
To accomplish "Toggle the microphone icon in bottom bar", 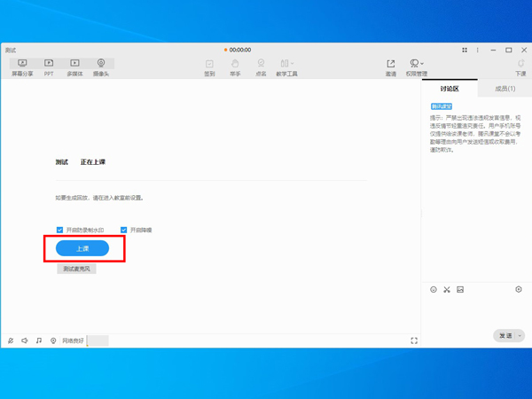I will 11,340.
